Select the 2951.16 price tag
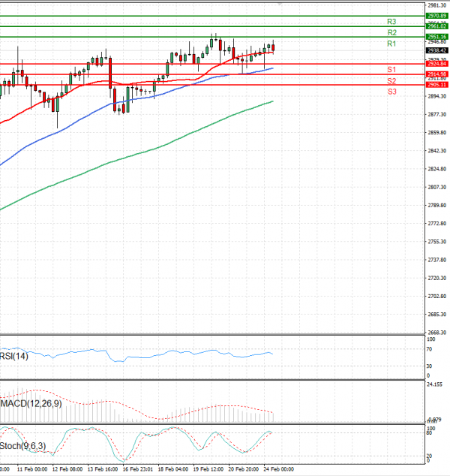The width and height of the screenshot is (450, 476). tap(437, 37)
